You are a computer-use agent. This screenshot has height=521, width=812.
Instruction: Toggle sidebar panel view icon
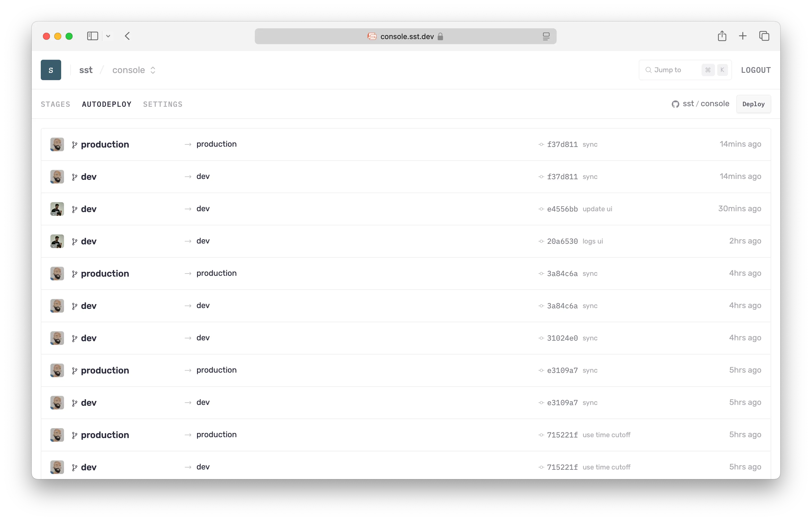point(93,36)
